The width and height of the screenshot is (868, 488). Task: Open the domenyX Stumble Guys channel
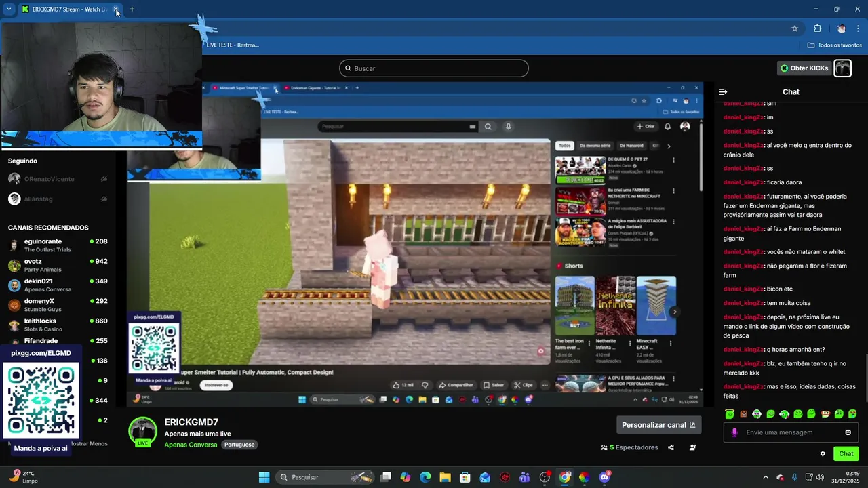click(58, 305)
